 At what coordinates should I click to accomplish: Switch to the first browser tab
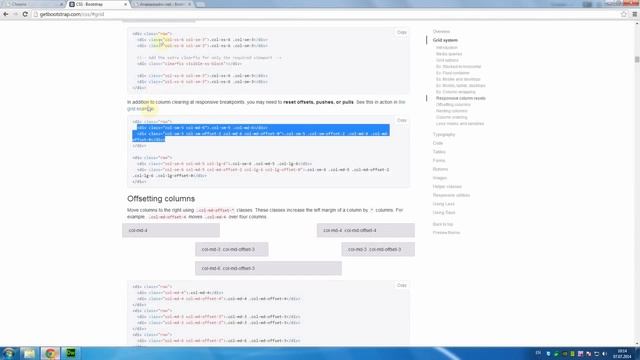pyautogui.click(x=33, y=4)
